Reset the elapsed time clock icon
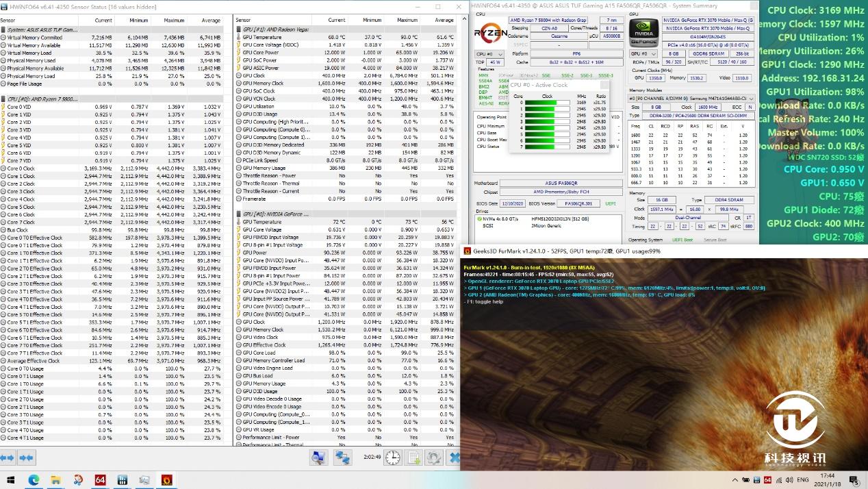This screenshot has width=868, height=489. (392, 457)
